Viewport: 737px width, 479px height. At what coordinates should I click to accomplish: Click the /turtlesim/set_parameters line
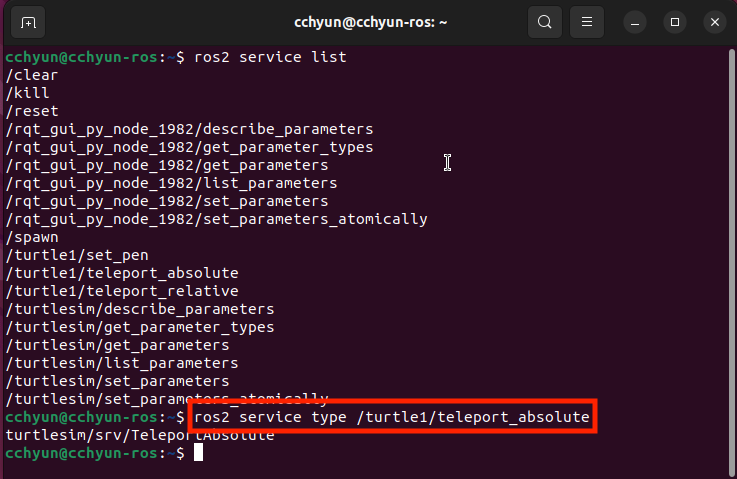(117, 381)
